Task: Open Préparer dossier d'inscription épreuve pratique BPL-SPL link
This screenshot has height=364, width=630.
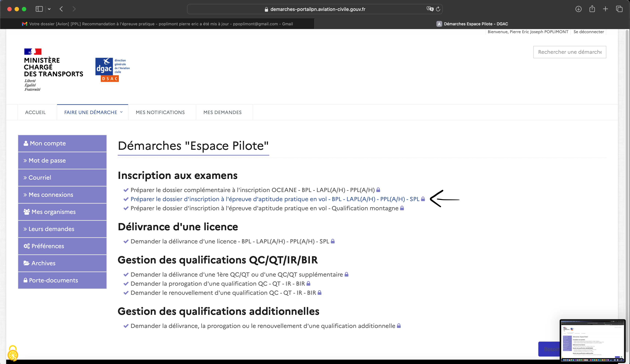Action: [x=275, y=199]
